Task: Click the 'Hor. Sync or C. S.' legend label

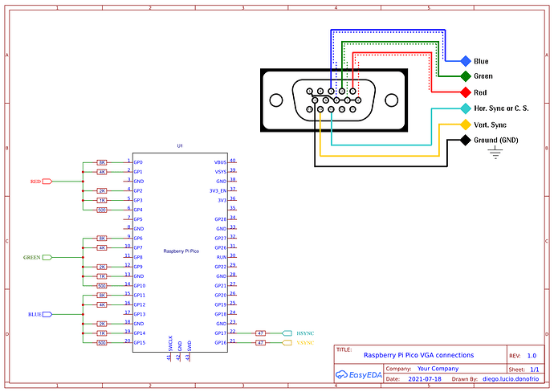Action: [x=501, y=108]
